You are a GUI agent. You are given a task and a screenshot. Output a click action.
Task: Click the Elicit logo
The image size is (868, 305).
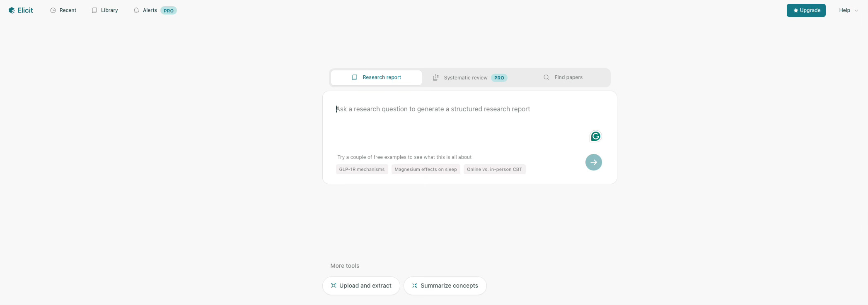(x=21, y=10)
